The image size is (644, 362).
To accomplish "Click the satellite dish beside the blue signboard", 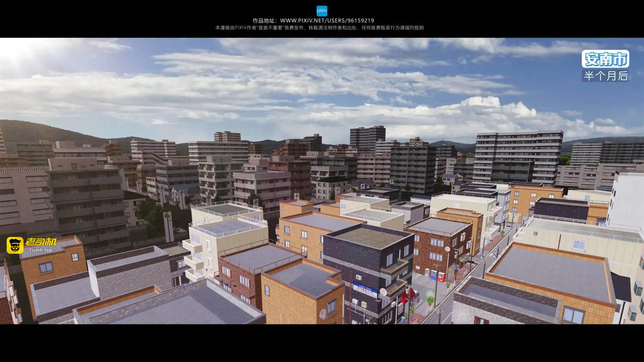I will tap(383, 292).
